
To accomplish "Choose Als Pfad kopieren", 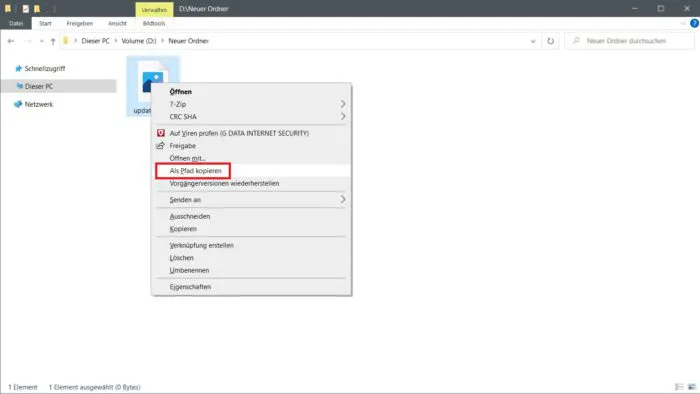I will tap(251, 171).
